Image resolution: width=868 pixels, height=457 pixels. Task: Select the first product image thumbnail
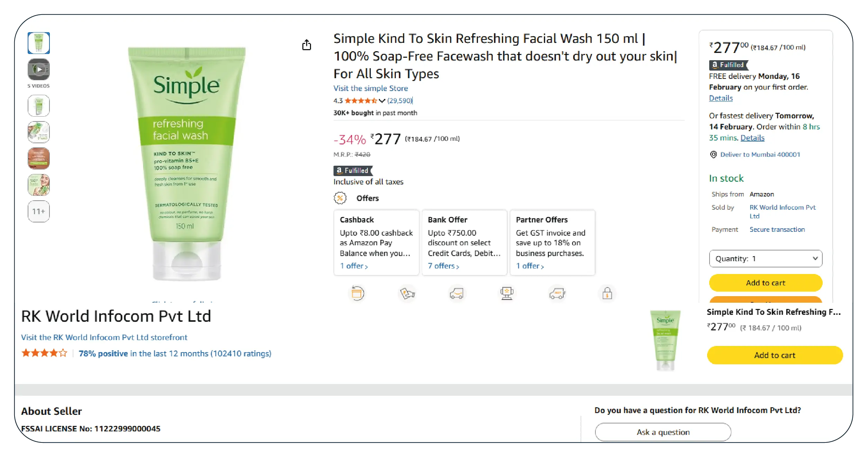coord(39,43)
